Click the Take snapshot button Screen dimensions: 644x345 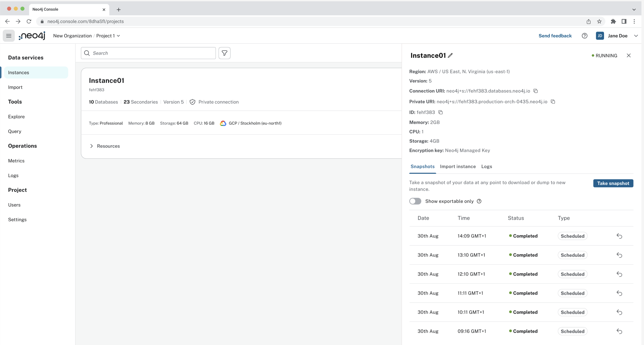click(x=613, y=183)
